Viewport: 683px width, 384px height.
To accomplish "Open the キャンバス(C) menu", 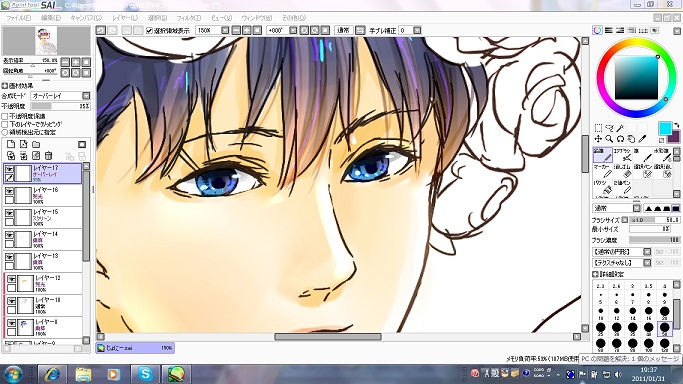I will pyautogui.click(x=86, y=18).
